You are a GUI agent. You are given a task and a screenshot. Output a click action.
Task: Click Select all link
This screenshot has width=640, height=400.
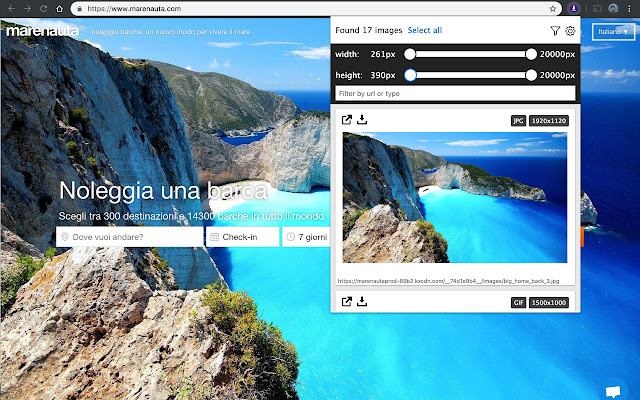pyautogui.click(x=424, y=31)
